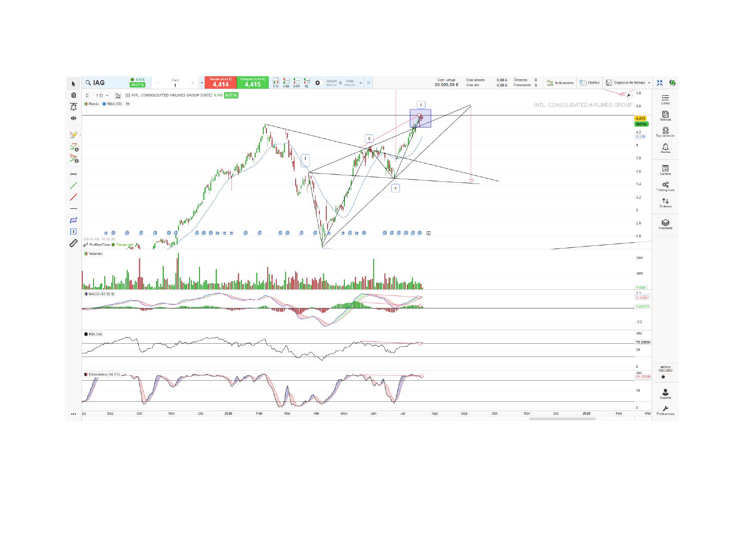Open the Noticias panel

(665, 116)
